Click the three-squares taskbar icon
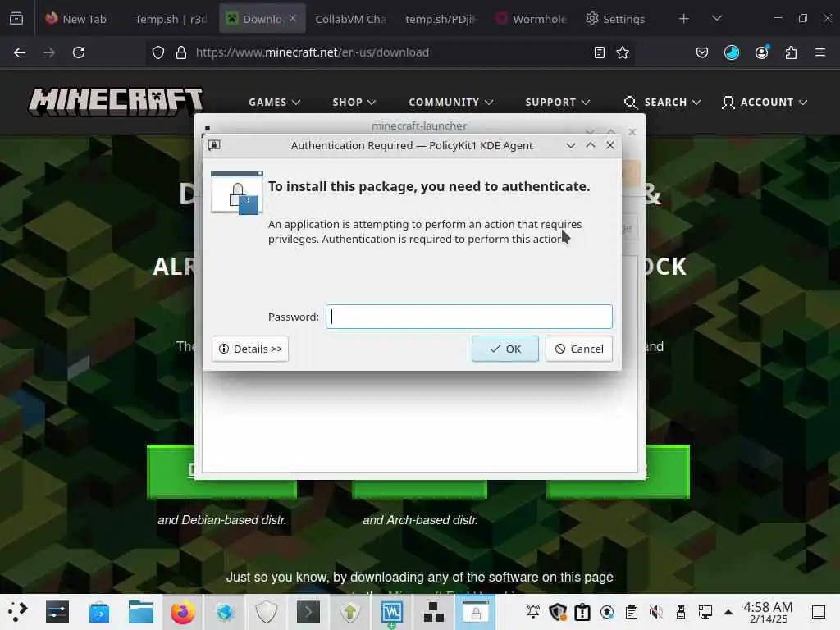The height and width of the screenshot is (630, 840). [x=433, y=612]
